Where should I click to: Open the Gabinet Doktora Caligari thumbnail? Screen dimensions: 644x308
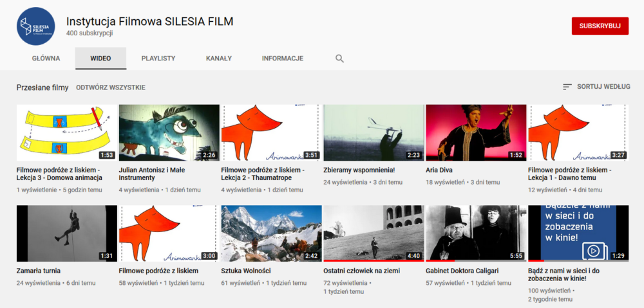coord(476,233)
